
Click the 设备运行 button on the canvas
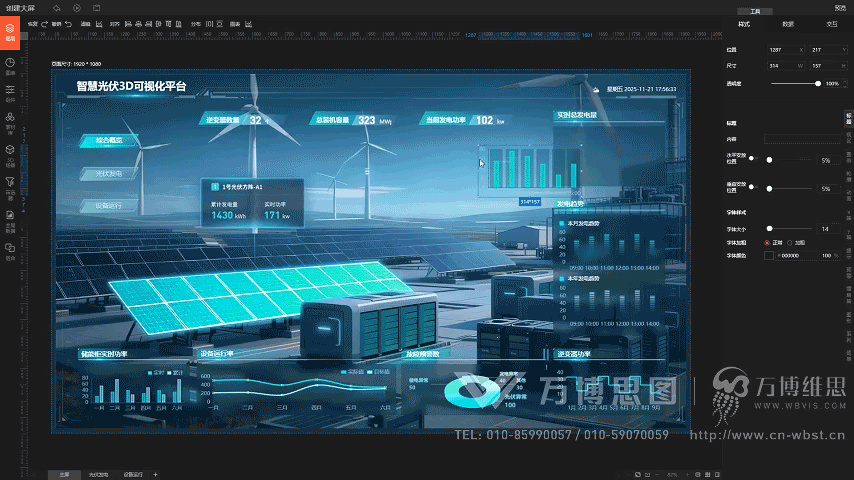108,205
